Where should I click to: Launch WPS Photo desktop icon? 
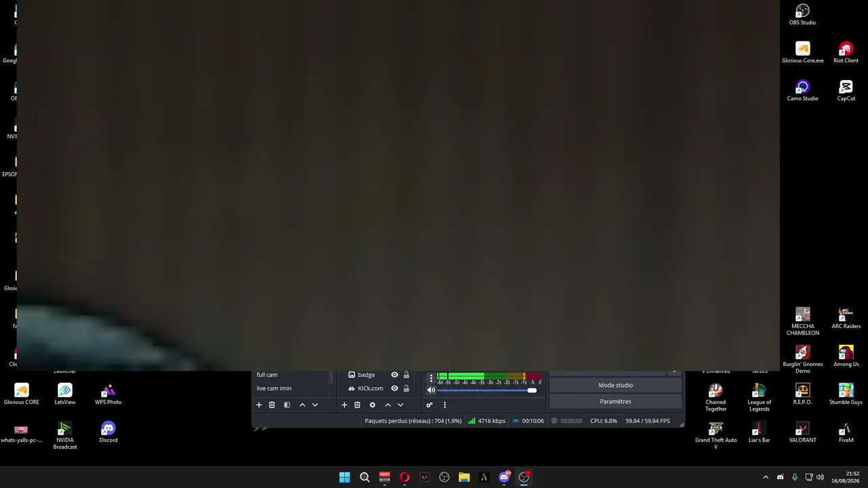tap(108, 394)
